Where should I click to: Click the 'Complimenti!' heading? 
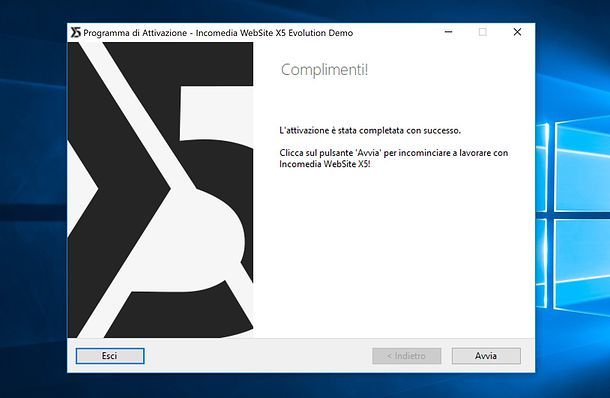pyautogui.click(x=324, y=70)
